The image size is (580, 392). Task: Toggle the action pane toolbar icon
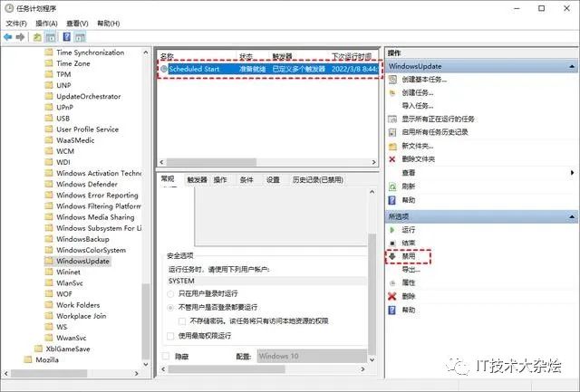click(x=80, y=37)
